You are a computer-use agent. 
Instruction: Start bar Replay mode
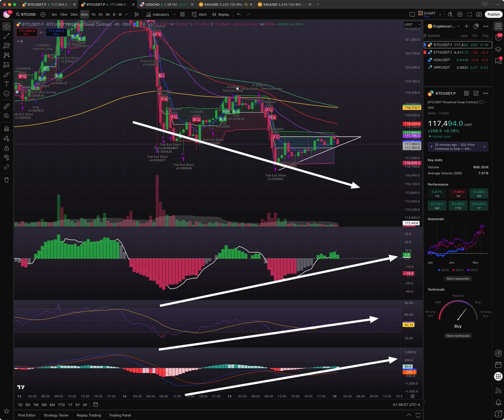coord(220,14)
